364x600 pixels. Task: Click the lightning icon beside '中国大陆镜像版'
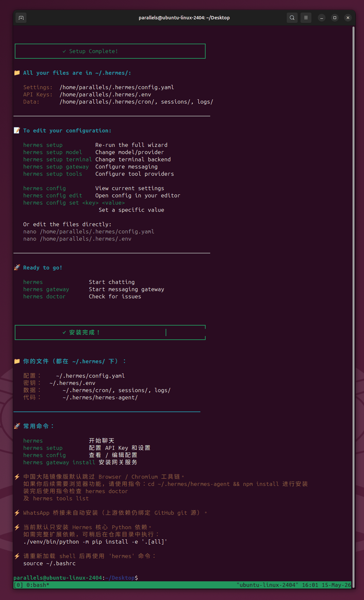(x=17, y=477)
